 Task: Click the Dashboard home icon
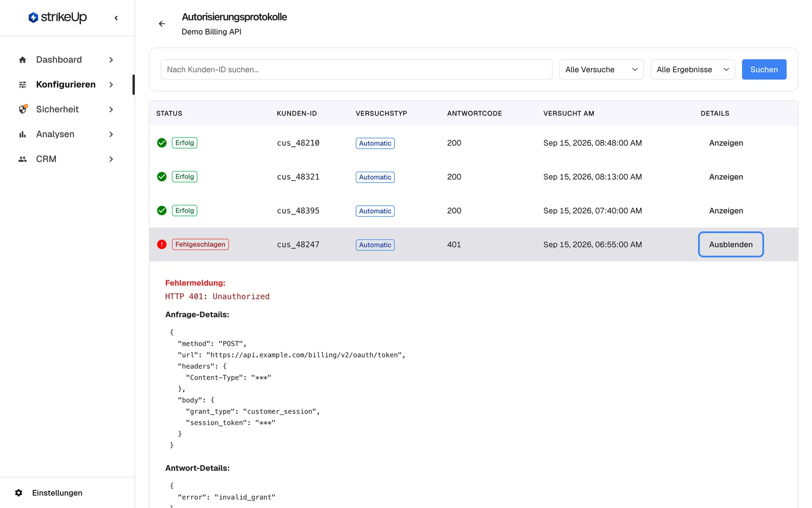pos(23,60)
